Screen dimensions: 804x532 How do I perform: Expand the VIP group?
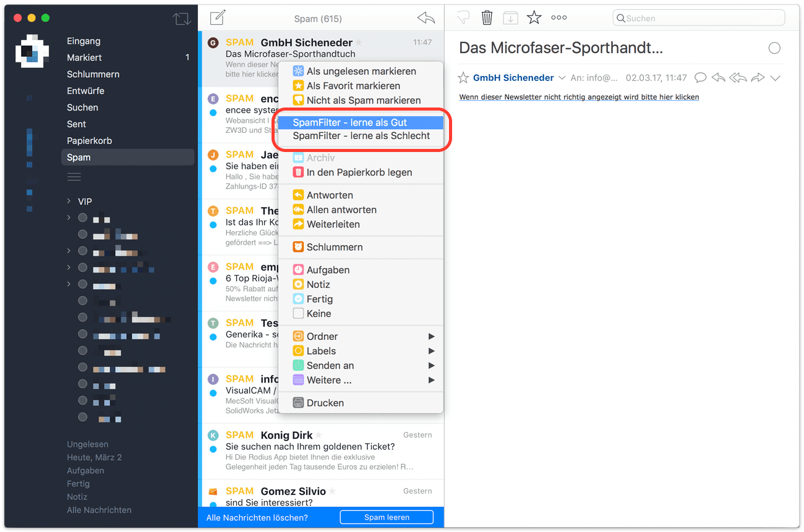pos(69,201)
